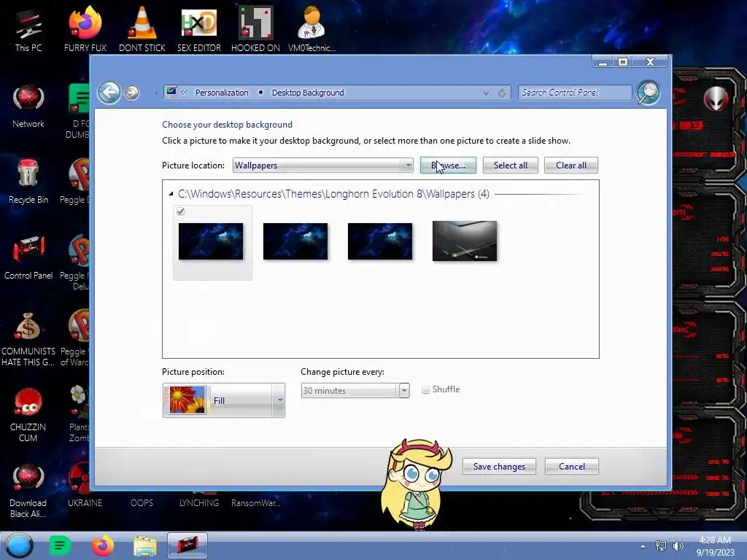This screenshot has width=747, height=560.
Task: Open the COMMUNISTS HATE THIS G... shortcut
Action: pos(28,339)
